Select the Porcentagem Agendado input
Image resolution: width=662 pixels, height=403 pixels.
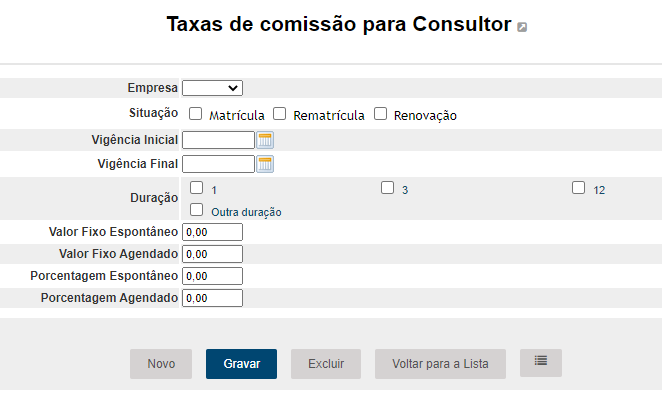click(x=212, y=298)
